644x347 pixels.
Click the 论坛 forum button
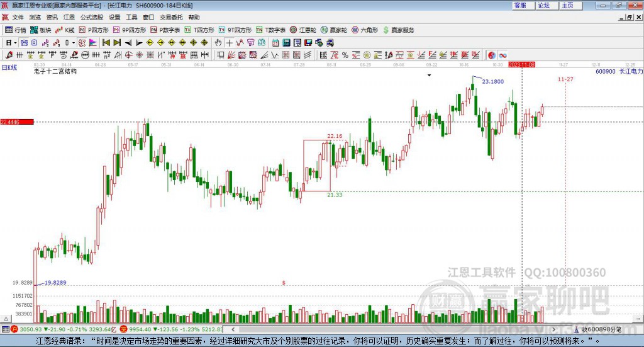(x=547, y=5)
